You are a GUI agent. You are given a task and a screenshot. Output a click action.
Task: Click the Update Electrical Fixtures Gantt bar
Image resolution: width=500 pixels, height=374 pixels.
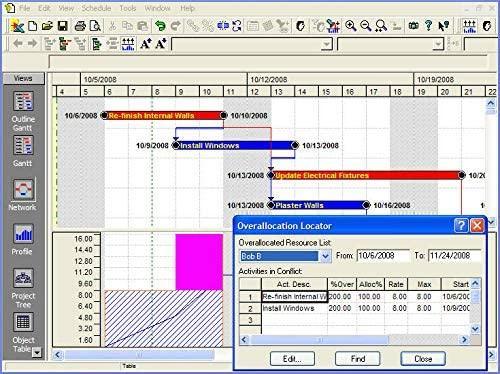(366, 175)
